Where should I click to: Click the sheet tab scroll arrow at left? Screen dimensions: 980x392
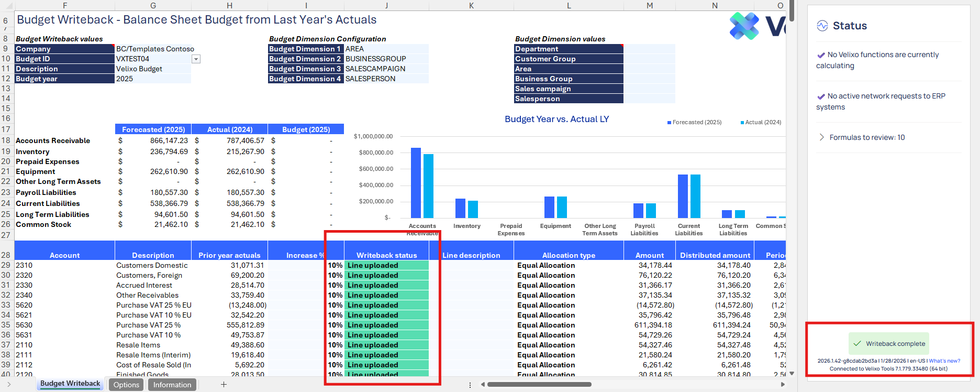(x=9, y=385)
